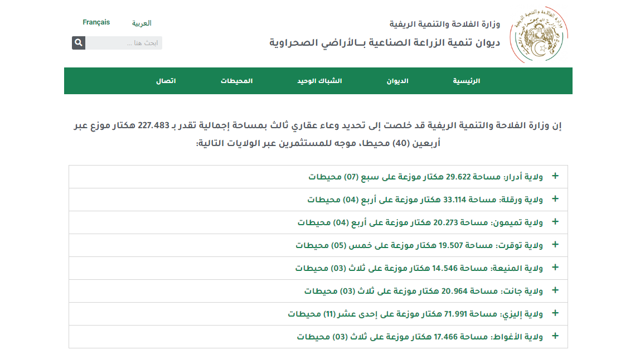The height and width of the screenshot is (364, 640).
Task: Click the search magnifier icon button
Action: point(79,43)
